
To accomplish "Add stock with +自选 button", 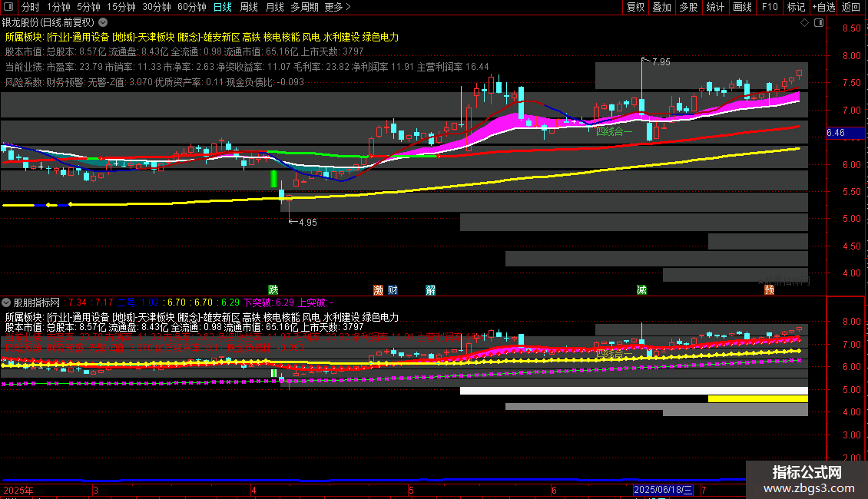I will click(823, 7).
